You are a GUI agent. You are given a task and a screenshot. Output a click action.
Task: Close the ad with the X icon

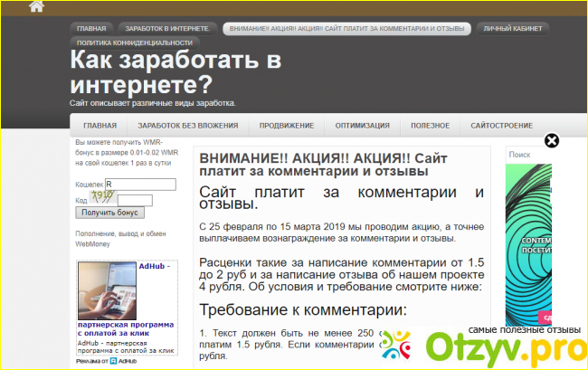(551, 140)
